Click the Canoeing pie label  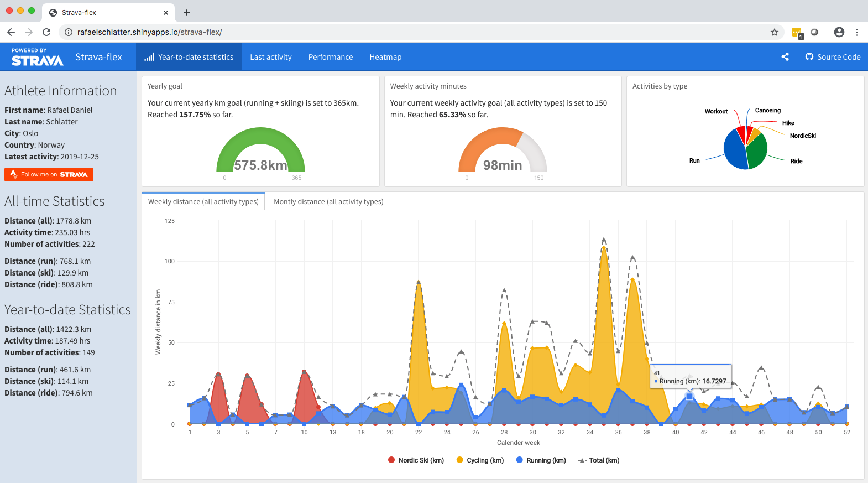(768, 110)
